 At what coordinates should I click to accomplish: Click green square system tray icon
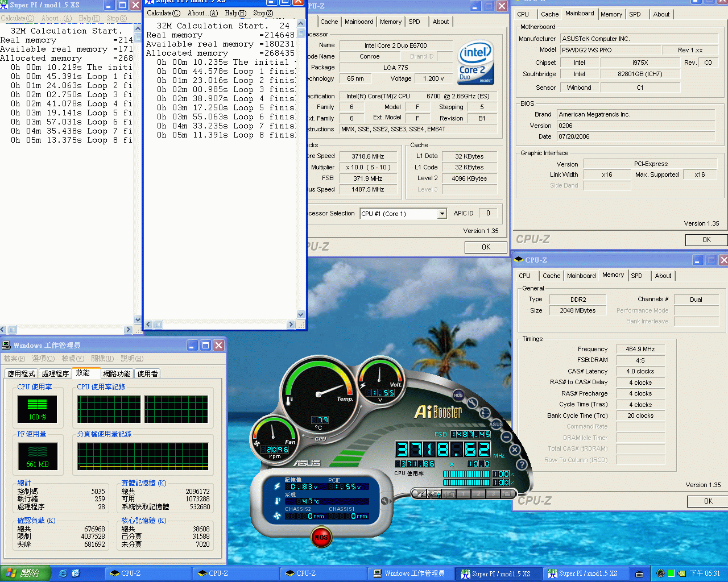click(671, 573)
